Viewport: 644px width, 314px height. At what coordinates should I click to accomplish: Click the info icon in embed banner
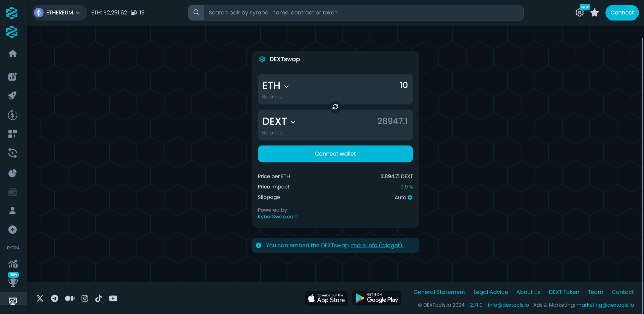[x=259, y=245]
